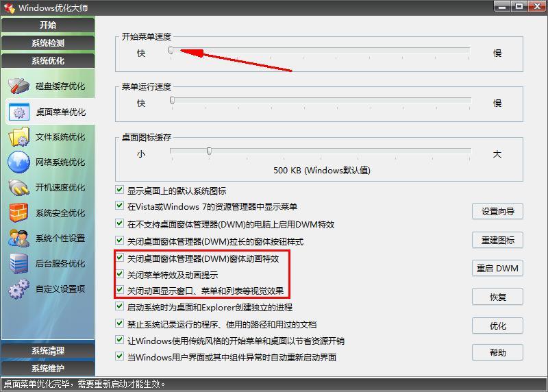Click the 500 KB (Windows默认值) label
Screen dimensions: 548x392
322,170
